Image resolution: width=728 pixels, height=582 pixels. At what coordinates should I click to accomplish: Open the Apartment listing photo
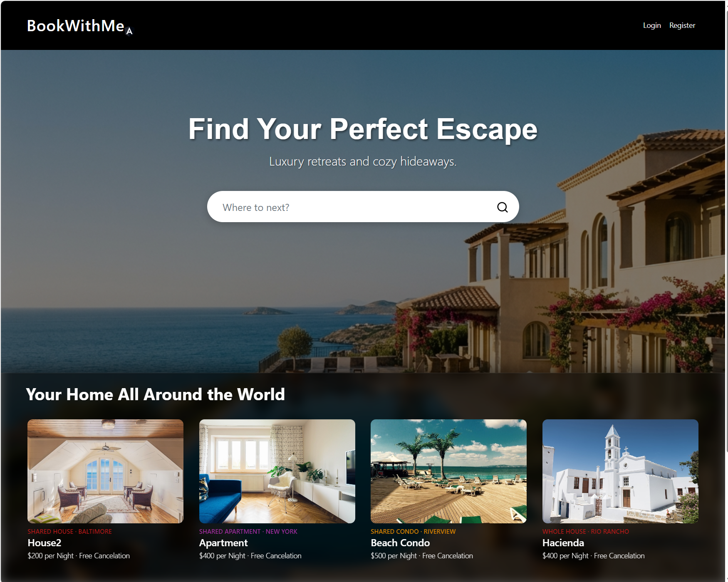point(277,471)
